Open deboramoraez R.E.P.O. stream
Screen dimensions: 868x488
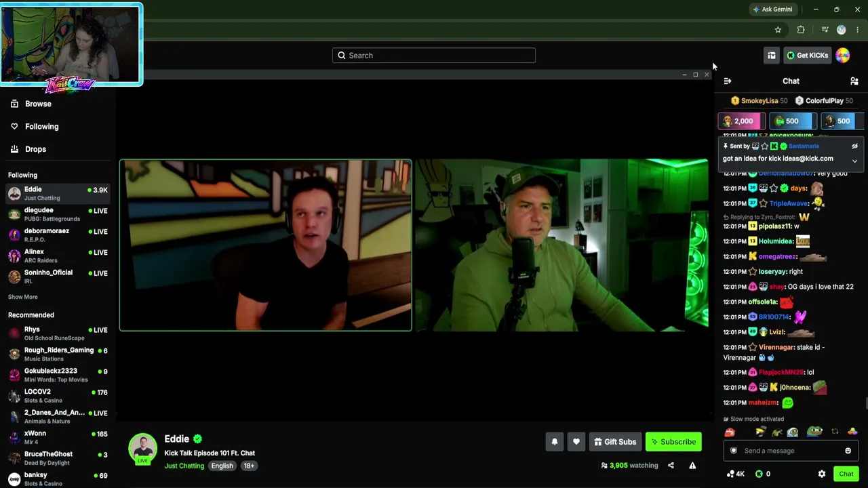58,235
